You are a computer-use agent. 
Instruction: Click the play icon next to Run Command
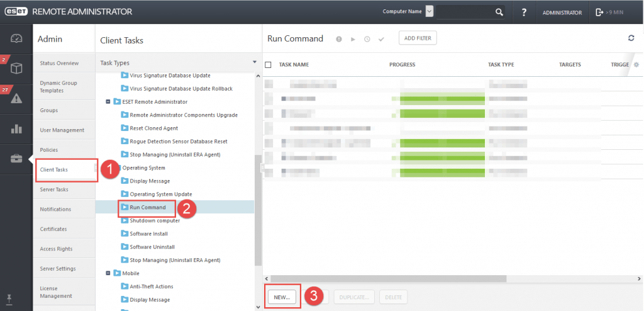tap(353, 39)
